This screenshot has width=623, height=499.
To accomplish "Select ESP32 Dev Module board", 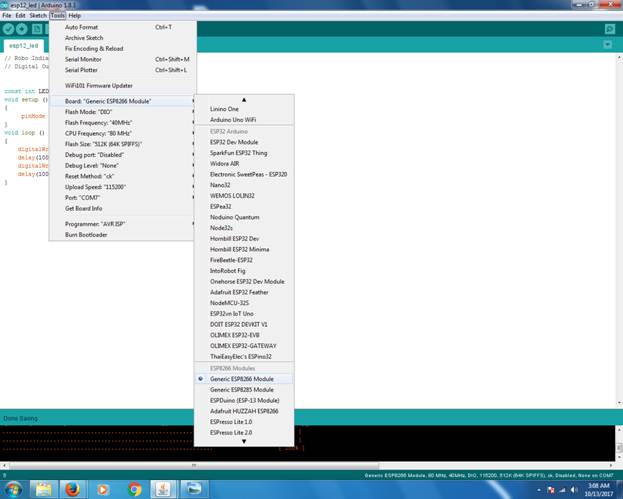I will click(244, 142).
